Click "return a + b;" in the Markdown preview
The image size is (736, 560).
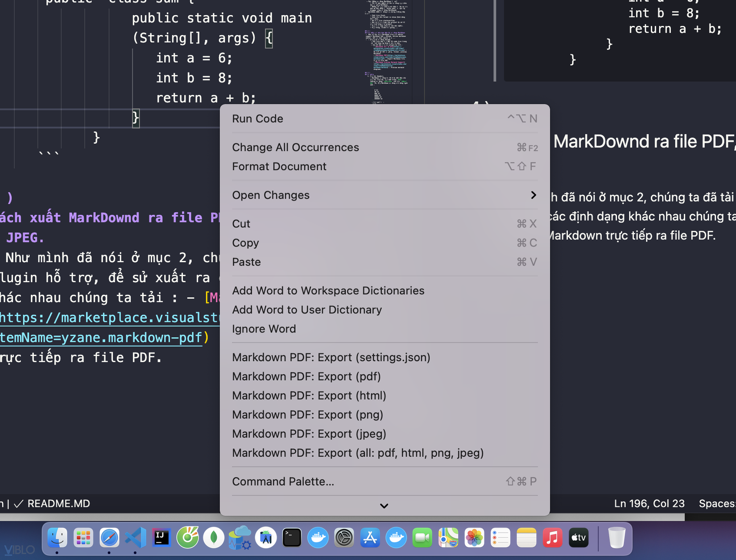point(674,29)
